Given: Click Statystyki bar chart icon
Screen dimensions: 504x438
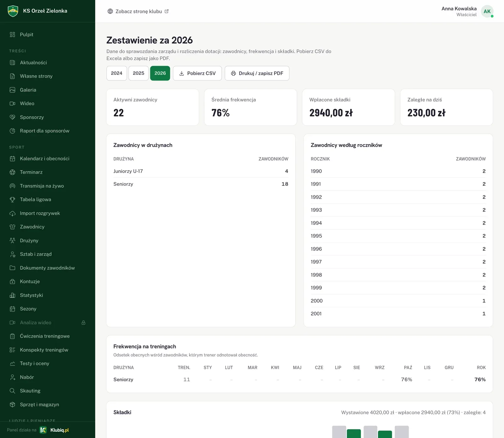Looking at the screenshot, I should 12,295.
